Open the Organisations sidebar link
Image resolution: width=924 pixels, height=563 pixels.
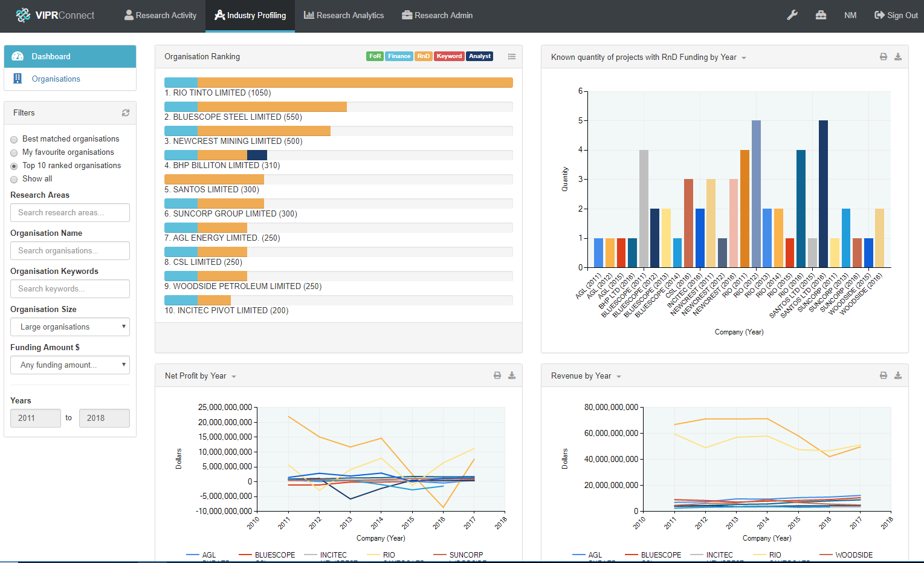click(x=56, y=79)
